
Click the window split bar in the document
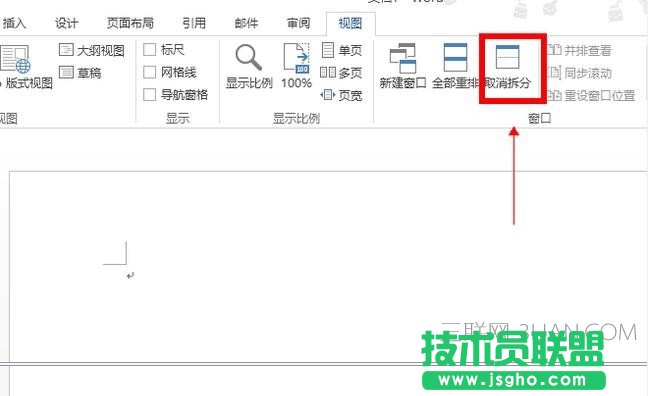tap(323, 365)
